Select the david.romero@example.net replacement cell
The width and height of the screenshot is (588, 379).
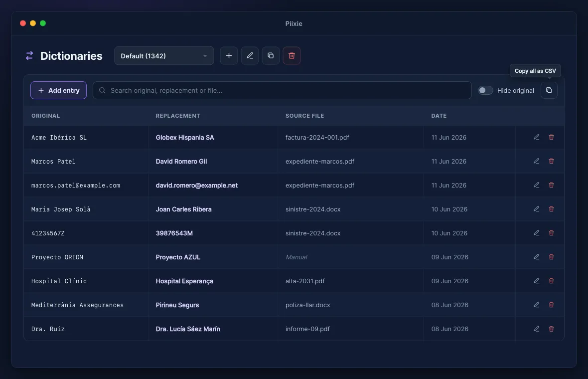213,185
